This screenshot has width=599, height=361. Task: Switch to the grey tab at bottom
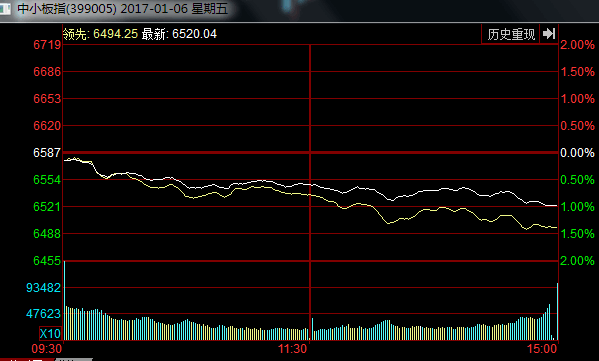74,359
